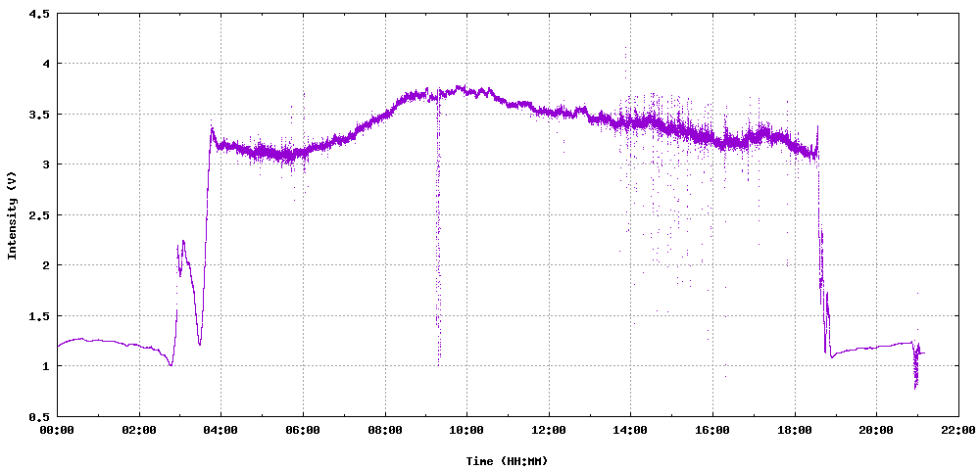Click the 4 y-axis tick label
This screenshot has height=470, width=980.
46,63
